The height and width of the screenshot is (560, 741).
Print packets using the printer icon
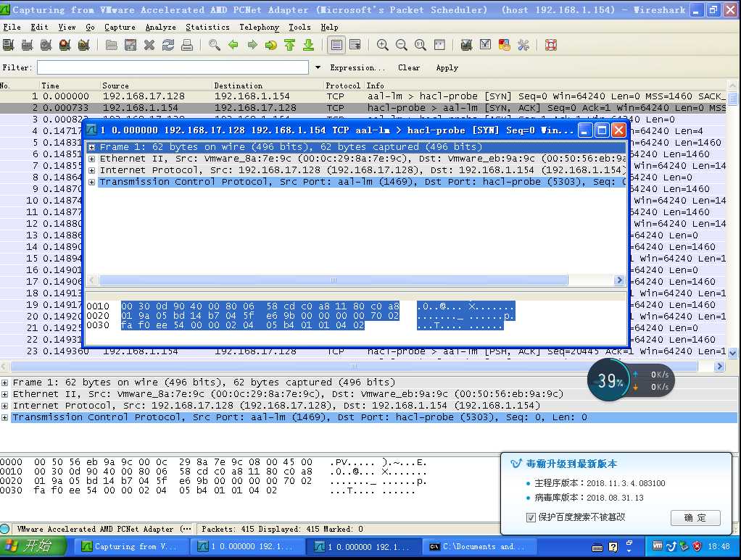(x=187, y=45)
